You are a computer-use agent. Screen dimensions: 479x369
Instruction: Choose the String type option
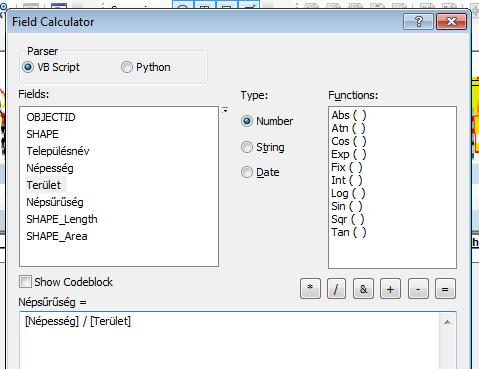click(x=263, y=147)
